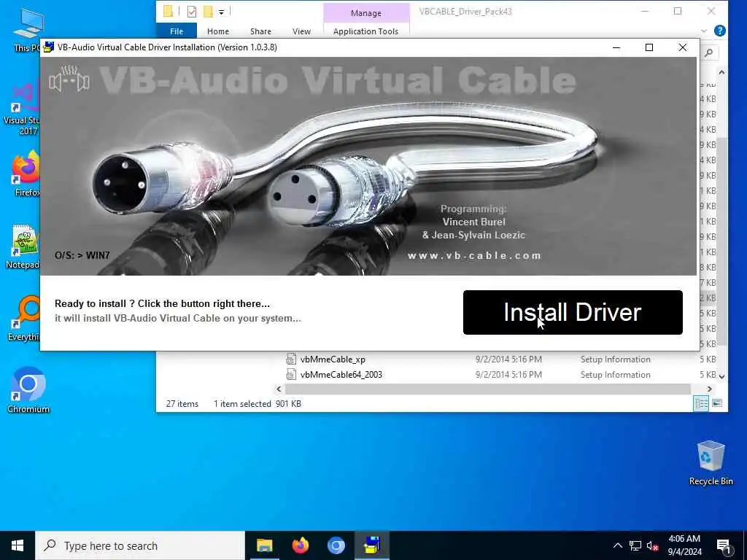
Task: Click the new folder icon in Explorer title bar
Action: (208, 12)
